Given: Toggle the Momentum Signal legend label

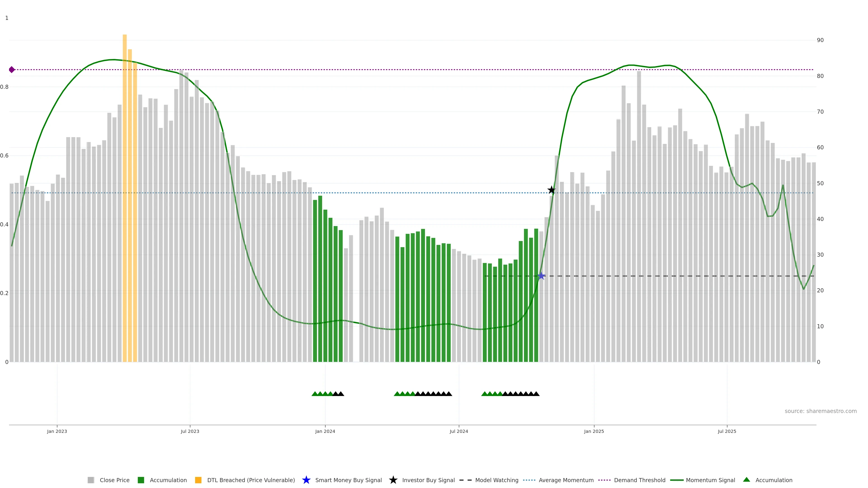Looking at the screenshot, I should pos(710,480).
